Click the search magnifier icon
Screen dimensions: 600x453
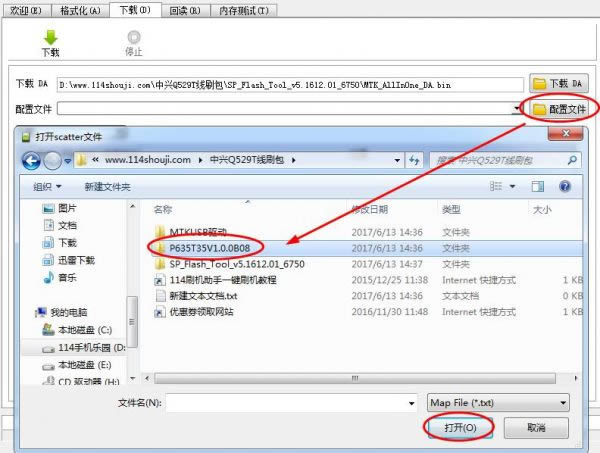click(572, 160)
